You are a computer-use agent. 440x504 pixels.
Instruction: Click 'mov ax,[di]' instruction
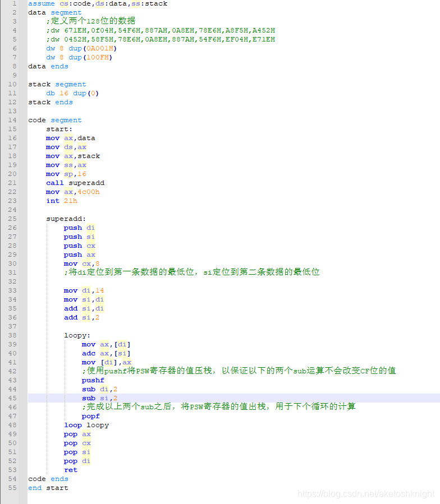106,345
